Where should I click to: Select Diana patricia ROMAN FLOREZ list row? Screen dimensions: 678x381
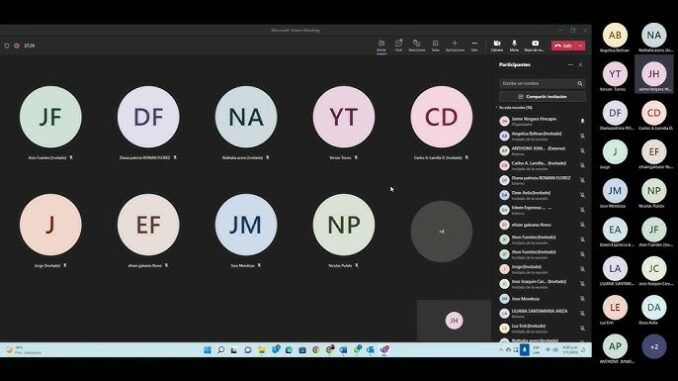(x=542, y=180)
